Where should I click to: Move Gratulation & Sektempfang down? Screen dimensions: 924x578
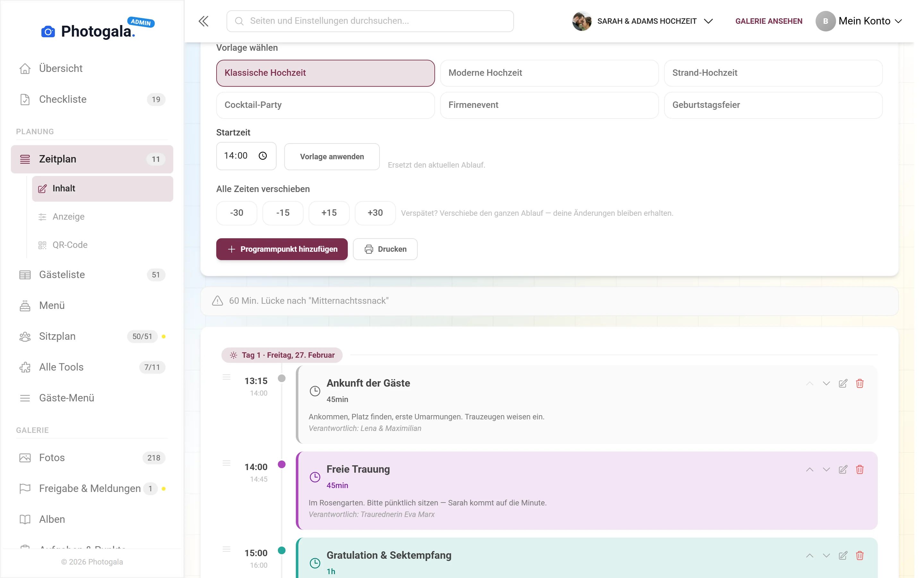[x=826, y=556]
